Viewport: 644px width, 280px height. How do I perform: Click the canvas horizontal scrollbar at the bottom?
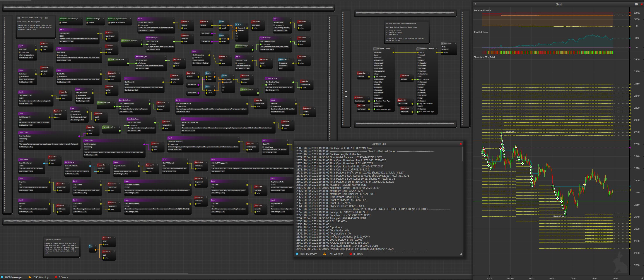(x=94, y=274)
